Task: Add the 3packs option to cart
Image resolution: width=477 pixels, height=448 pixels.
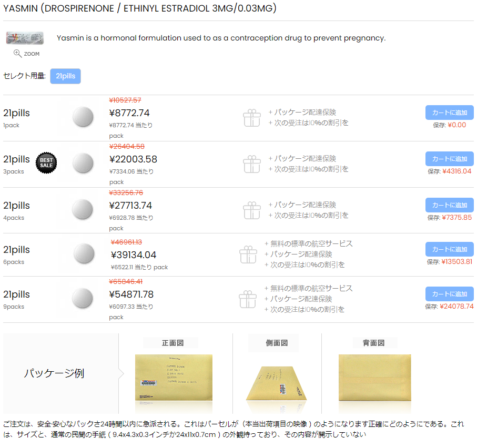Action: point(449,159)
